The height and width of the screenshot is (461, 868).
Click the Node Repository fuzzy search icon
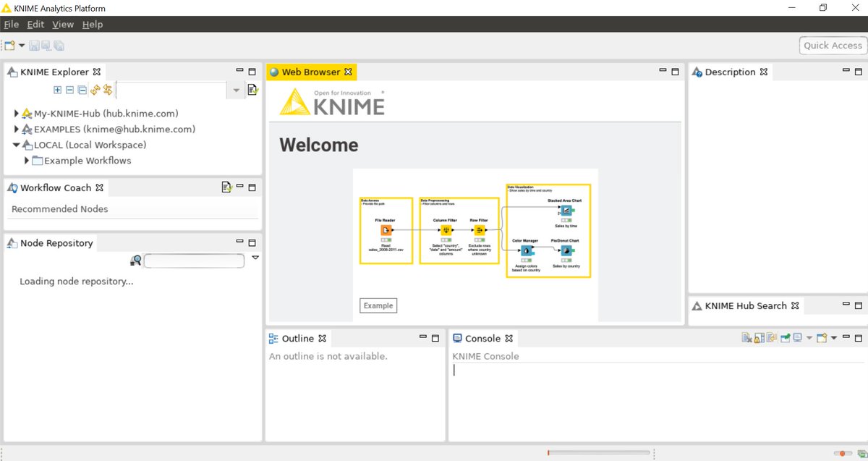(136, 261)
